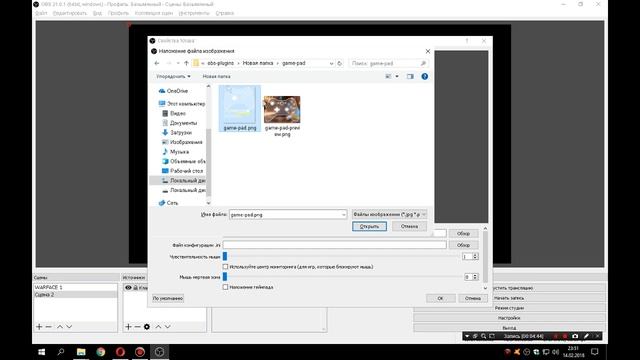
Task: Increase or decrease mouse sensitivity stepper
Action: pyautogui.click(x=475, y=256)
